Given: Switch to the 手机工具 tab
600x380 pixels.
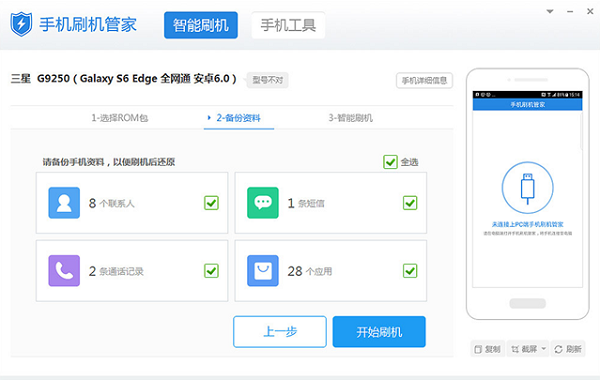Looking at the screenshot, I should click(x=288, y=25).
